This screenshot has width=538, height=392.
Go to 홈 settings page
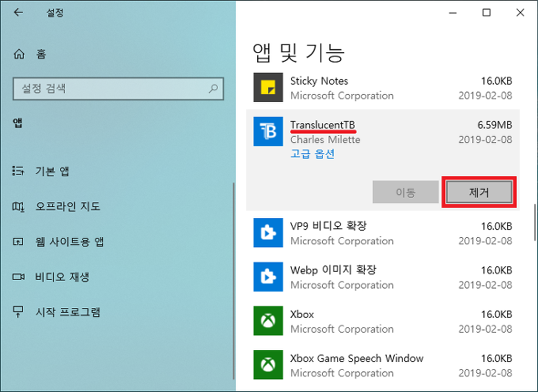click(x=41, y=54)
